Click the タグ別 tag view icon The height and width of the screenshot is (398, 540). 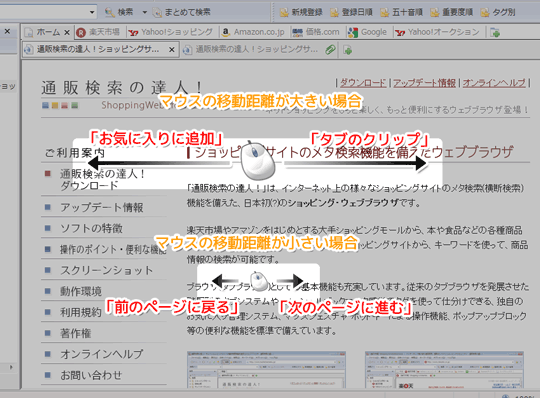(x=485, y=13)
